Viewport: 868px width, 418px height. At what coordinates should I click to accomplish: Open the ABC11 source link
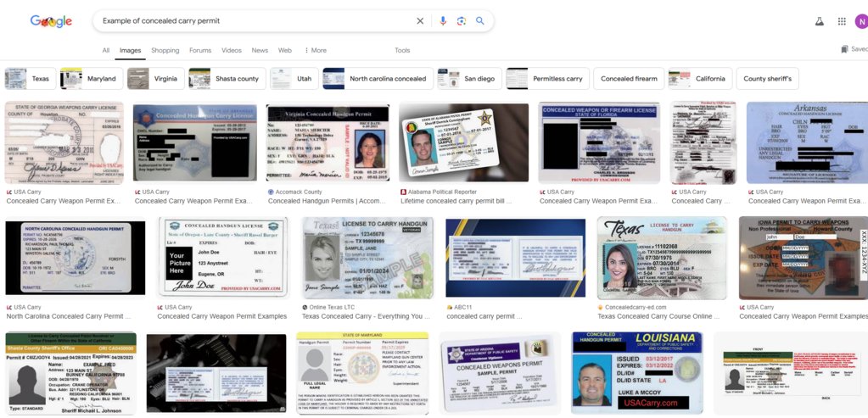pos(457,308)
